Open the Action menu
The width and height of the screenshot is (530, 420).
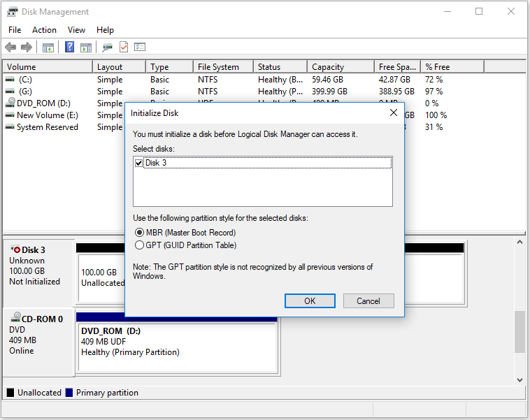pos(44,30)
